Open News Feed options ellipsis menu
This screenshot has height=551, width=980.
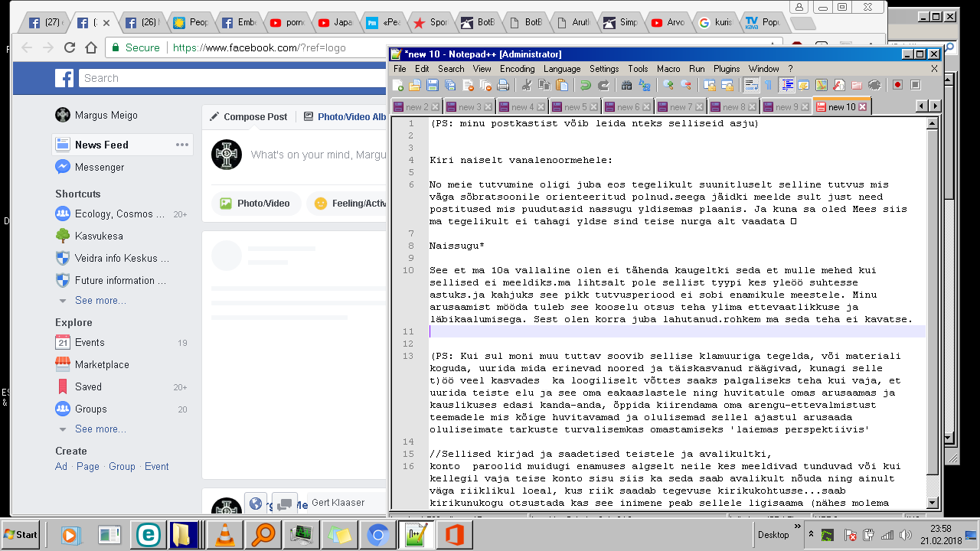182,145
